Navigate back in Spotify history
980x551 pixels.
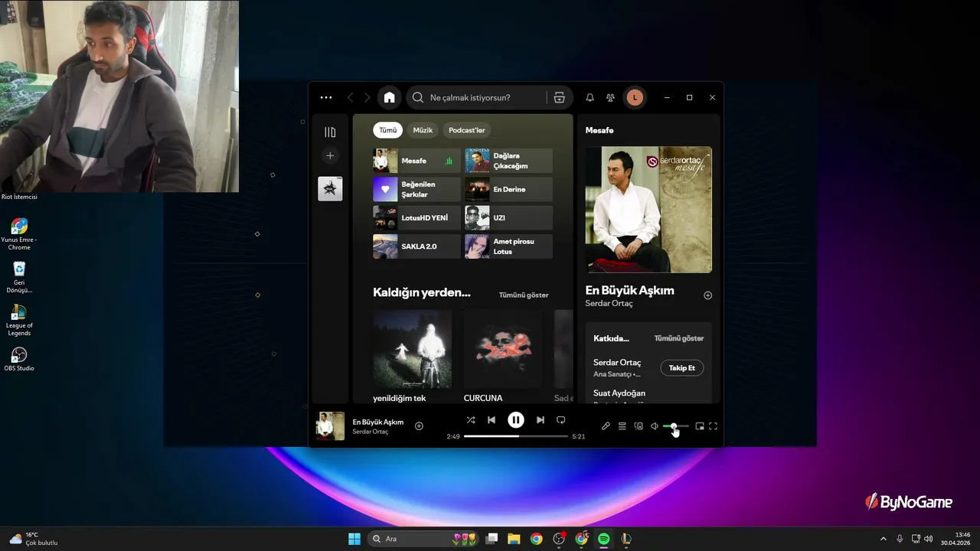(x=351, y=97)
